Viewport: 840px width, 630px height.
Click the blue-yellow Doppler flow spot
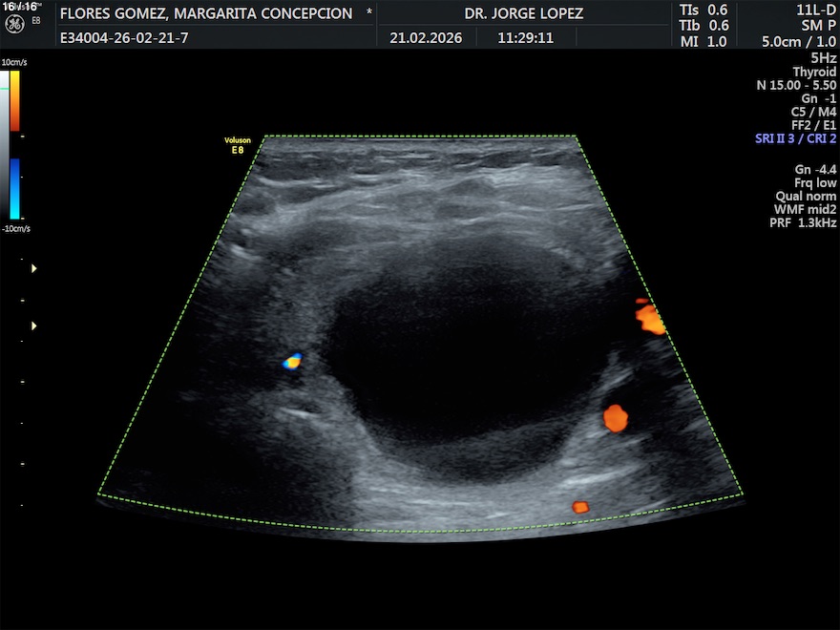293,361
